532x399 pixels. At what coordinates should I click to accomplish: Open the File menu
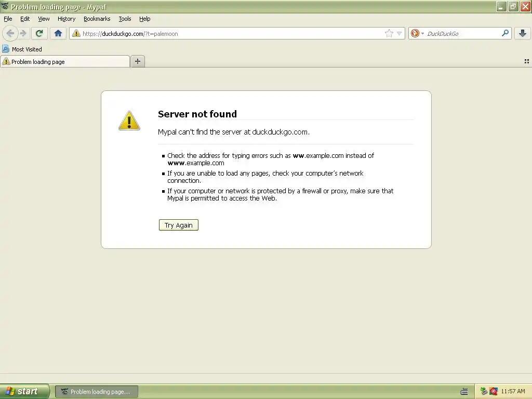click(8, 19)
